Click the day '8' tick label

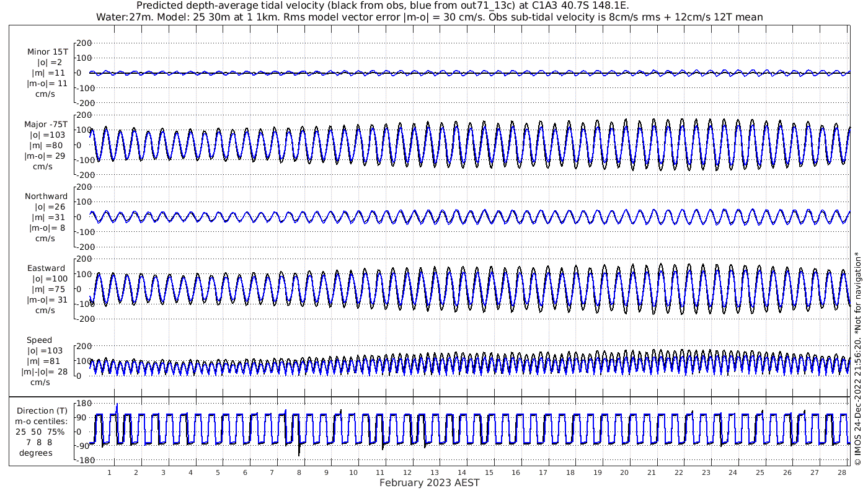(299, 472)
